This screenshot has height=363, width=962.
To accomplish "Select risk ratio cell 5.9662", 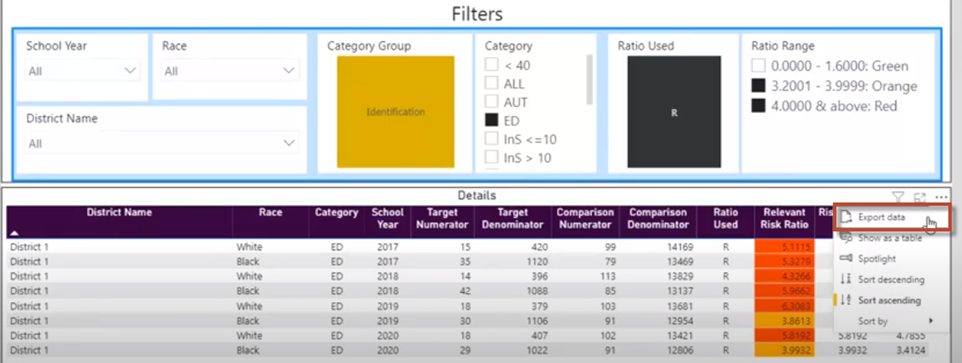I will click(x=785, y=291).
